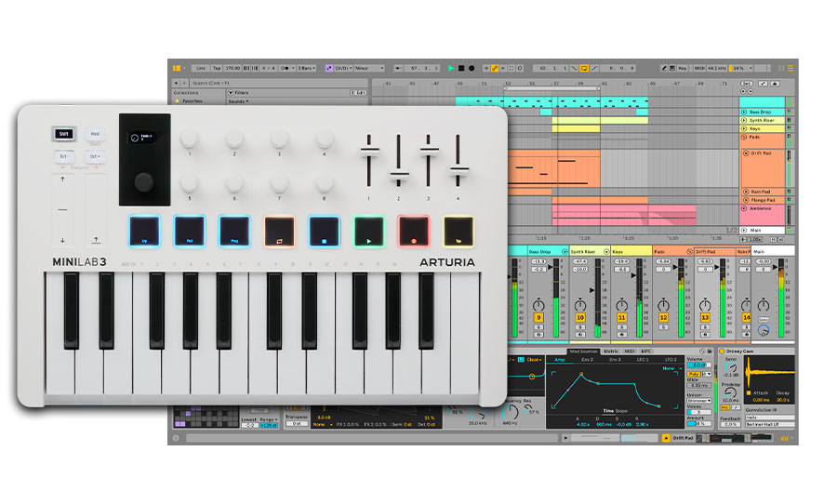This screenshot has height=504, width=837.
Task: Collapse the Pads group track in arrangement
Action: tap(744, 138)
